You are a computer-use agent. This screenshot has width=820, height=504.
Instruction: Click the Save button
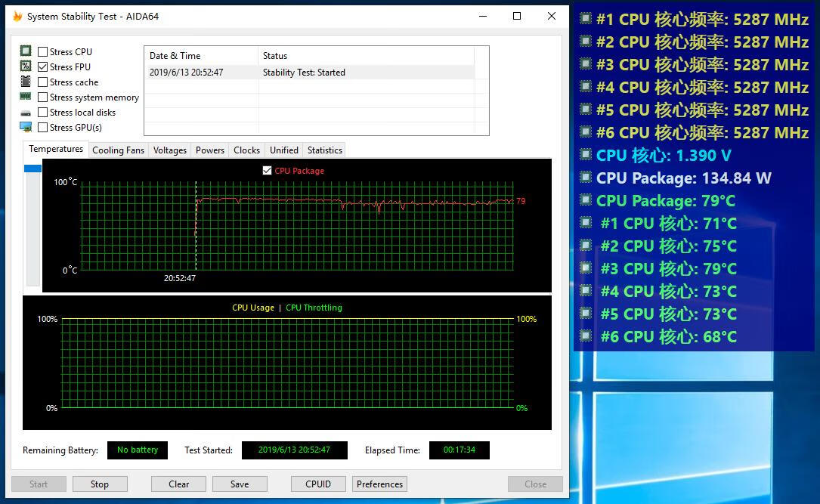240,484
